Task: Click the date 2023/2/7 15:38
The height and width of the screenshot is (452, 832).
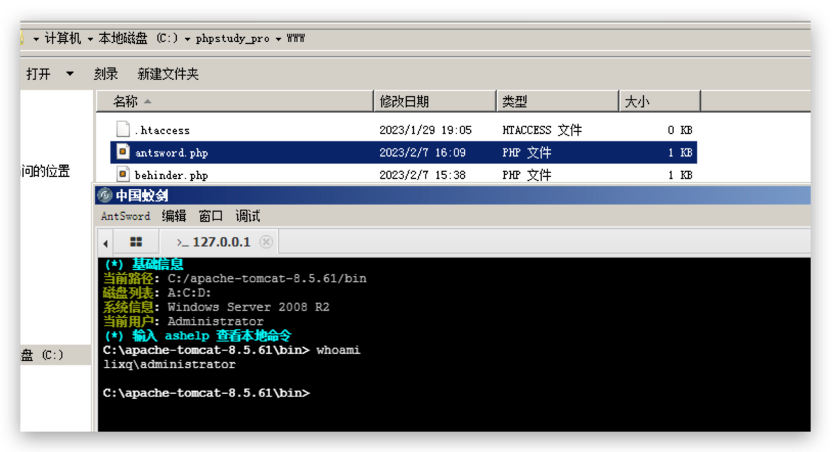Action: pos(422,175)
